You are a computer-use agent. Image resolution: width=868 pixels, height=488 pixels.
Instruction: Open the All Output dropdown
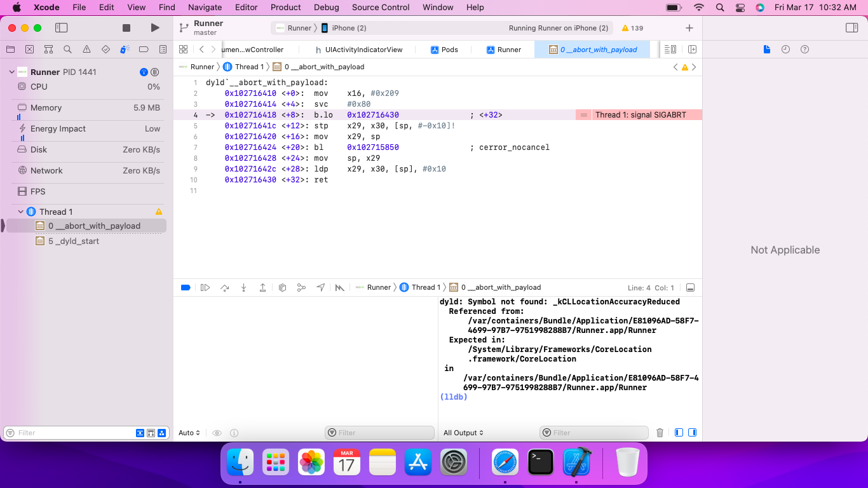[x=463, y=433]
